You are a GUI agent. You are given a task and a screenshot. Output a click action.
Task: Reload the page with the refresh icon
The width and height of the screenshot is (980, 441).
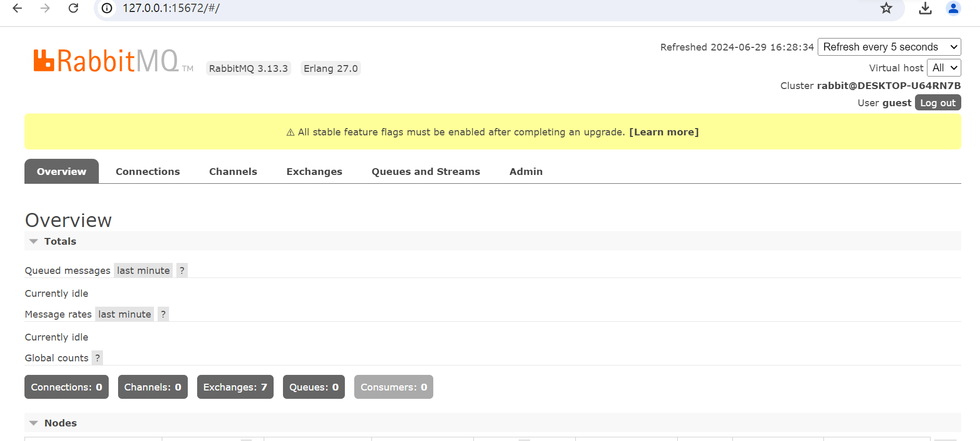click(73, 8)
